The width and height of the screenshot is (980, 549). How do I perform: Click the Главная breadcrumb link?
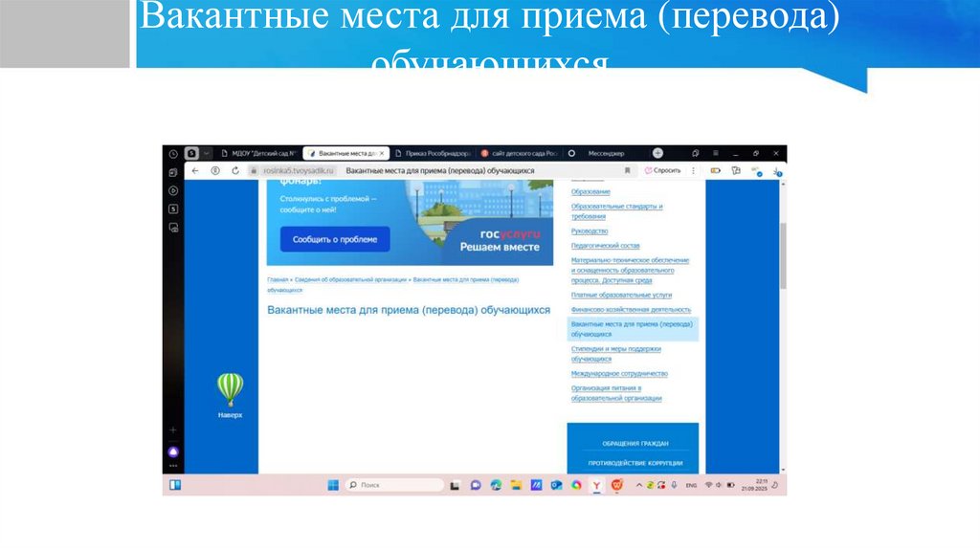tap(278, 280)
